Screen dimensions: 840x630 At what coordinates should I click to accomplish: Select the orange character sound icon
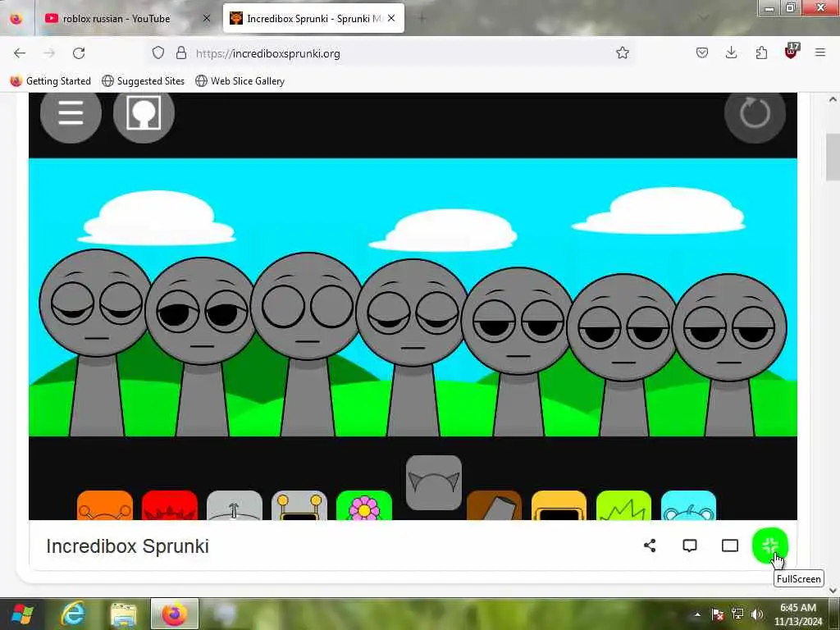105,505
